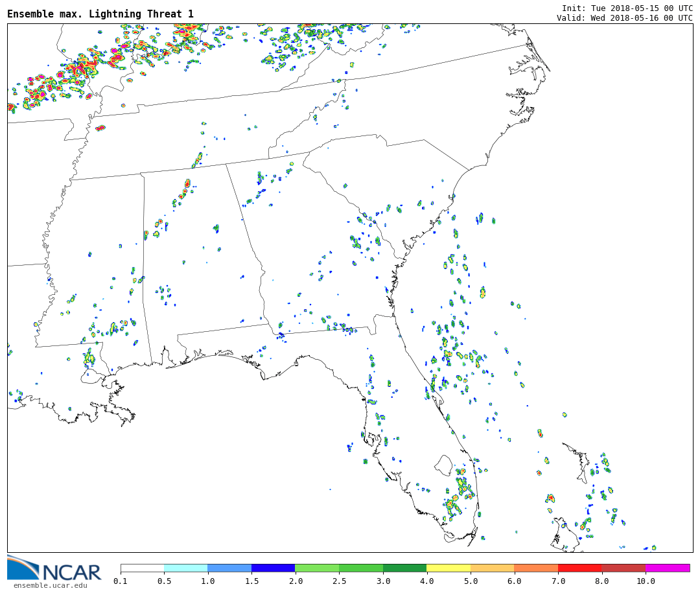Viewport: 700px width, 593px height.
Task: Click the yellow legend swatch
Action: pyautogui.click(x=449, y=568)
